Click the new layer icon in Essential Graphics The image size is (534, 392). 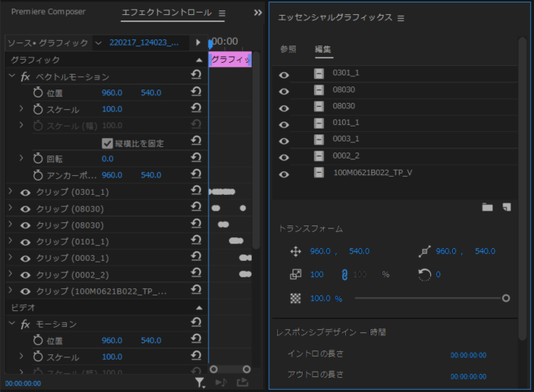tap(507, 207)
